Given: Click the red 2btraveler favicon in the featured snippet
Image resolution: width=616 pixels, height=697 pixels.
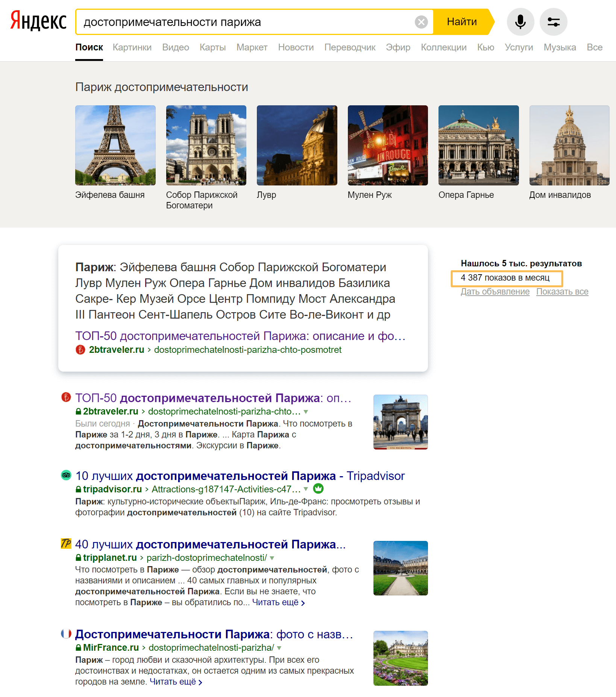Looking at the screenshot, I should pos(80,350).
